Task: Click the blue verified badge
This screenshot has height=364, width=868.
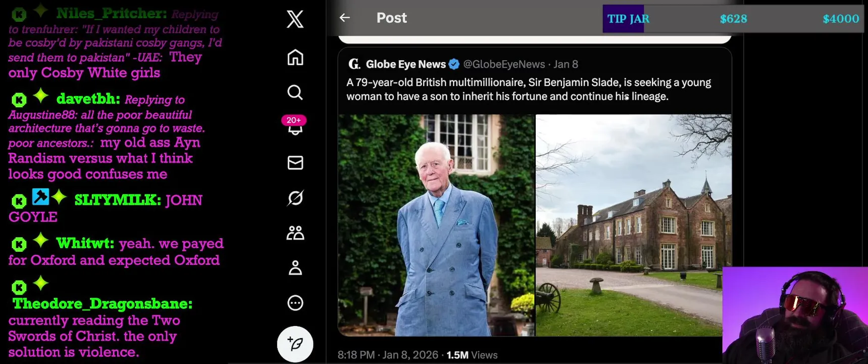Action: 454,64
